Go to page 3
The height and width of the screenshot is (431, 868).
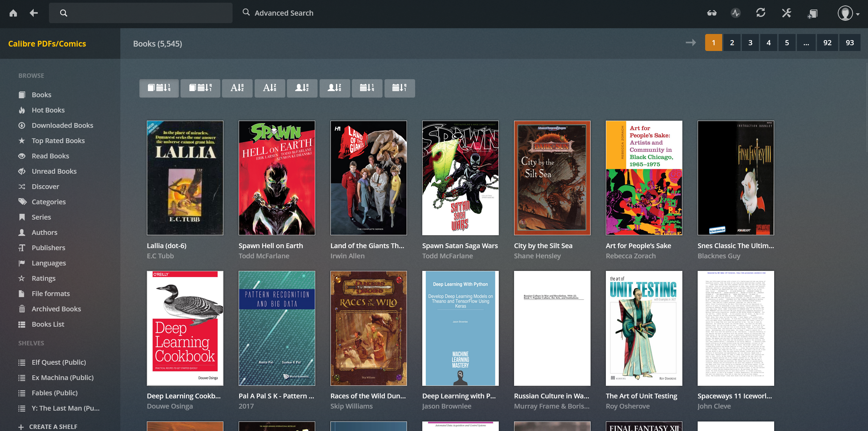point(750,42)
